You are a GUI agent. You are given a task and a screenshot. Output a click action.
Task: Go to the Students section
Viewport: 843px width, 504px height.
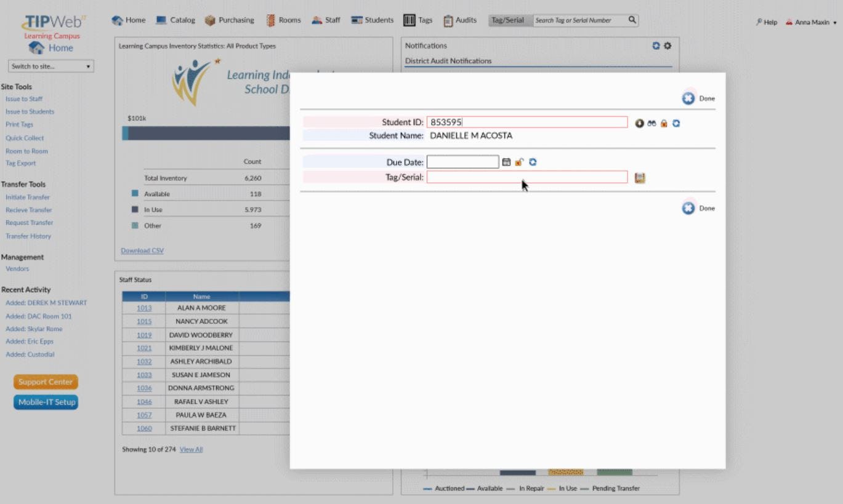pyautogui.click(x=372, y=20)
